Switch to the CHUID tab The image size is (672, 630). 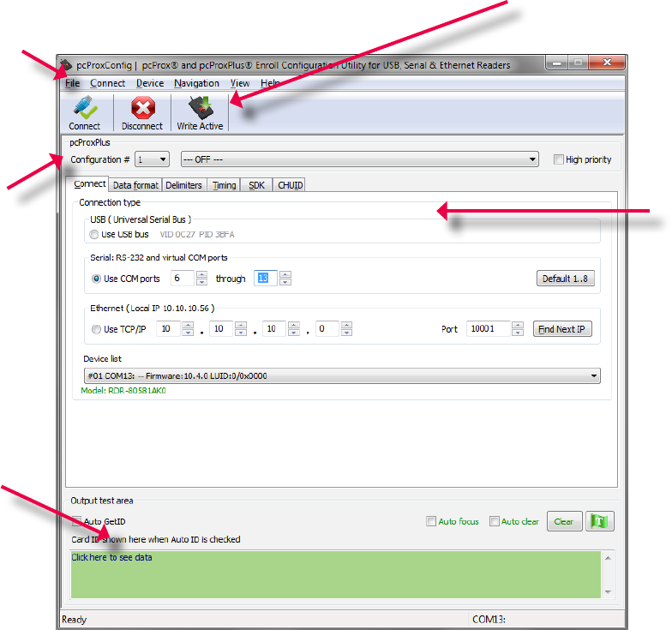290,185
